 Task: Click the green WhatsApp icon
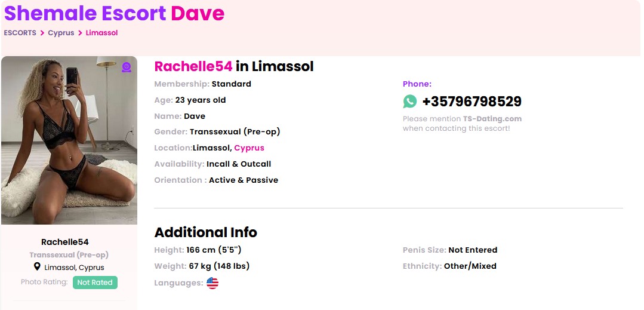(409, 102)
